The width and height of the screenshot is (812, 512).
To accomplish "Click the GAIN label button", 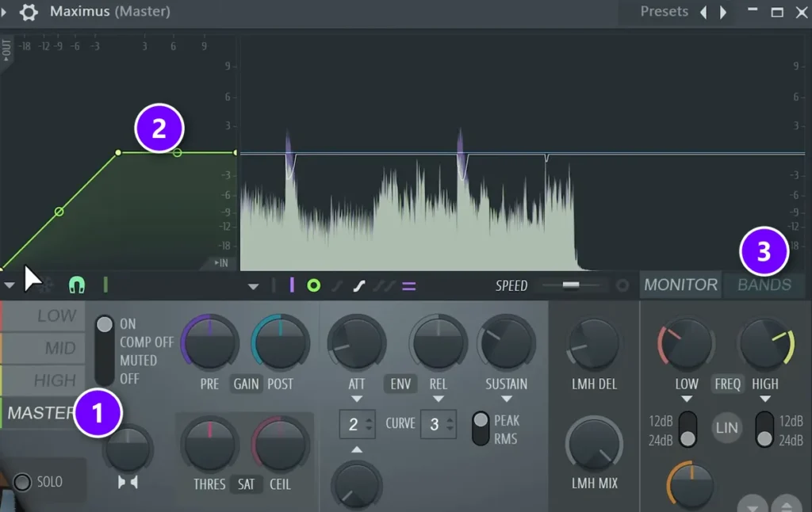I will [x=246, y=384].
